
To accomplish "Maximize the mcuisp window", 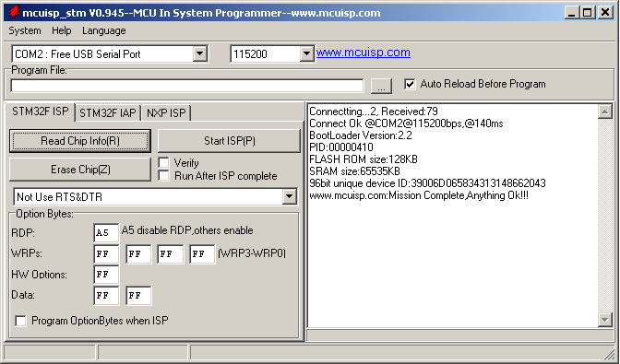I will pos(587,13).
